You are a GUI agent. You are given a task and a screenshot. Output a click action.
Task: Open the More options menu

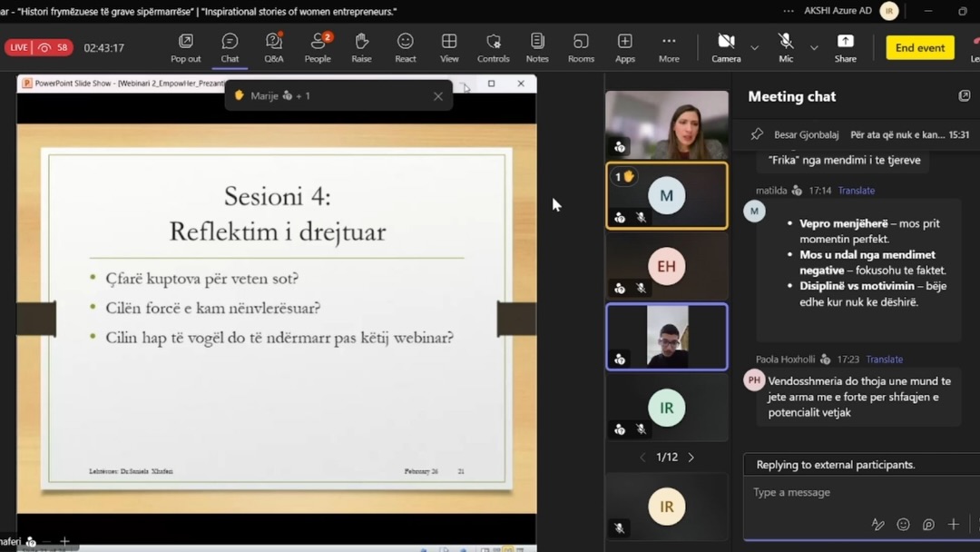click(669, 47)
